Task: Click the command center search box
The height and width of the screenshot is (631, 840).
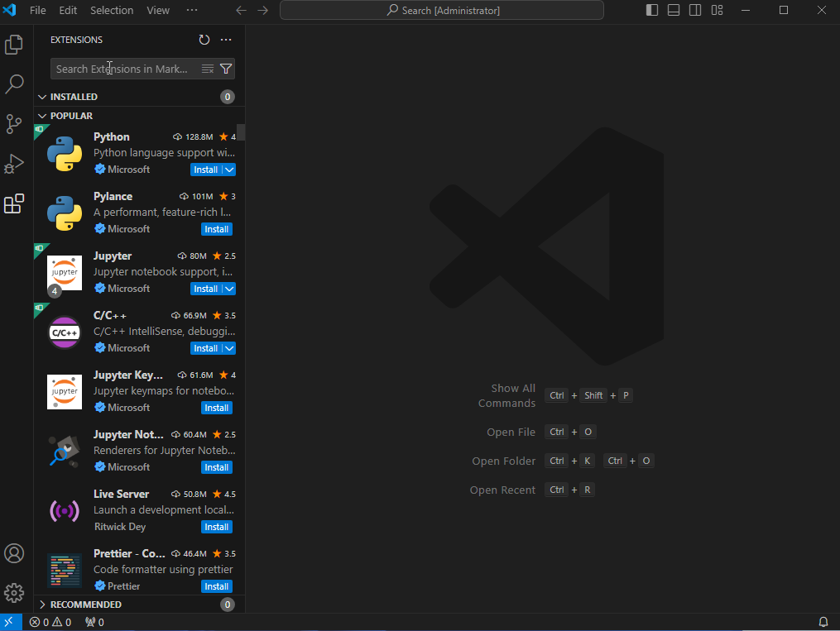Action: [442, 10]
